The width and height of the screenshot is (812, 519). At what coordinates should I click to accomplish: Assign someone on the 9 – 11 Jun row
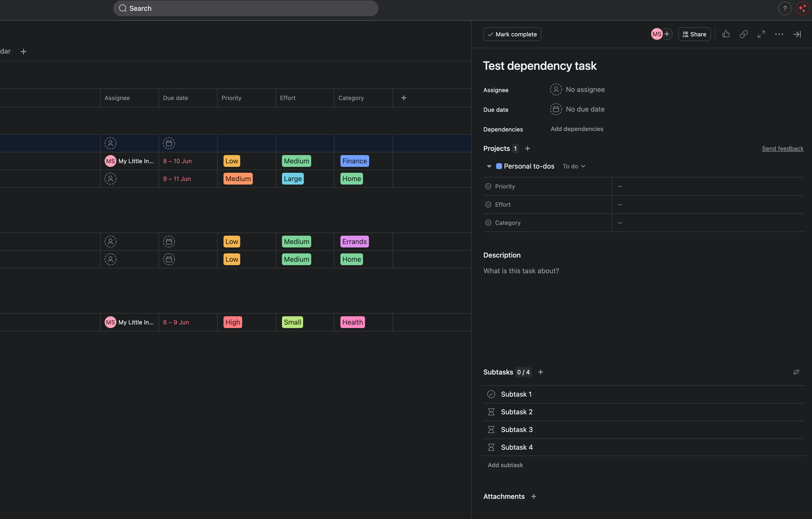pos(110,178)
